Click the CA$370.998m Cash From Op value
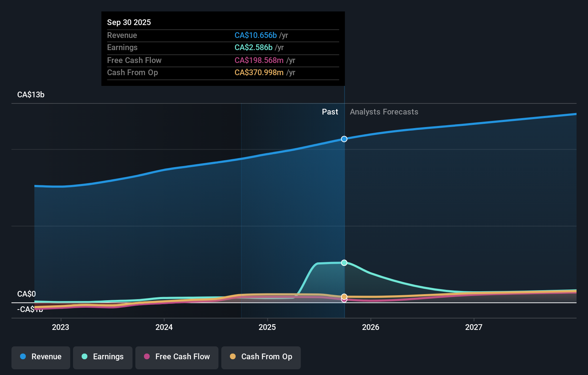 click(x=258, y=73)
